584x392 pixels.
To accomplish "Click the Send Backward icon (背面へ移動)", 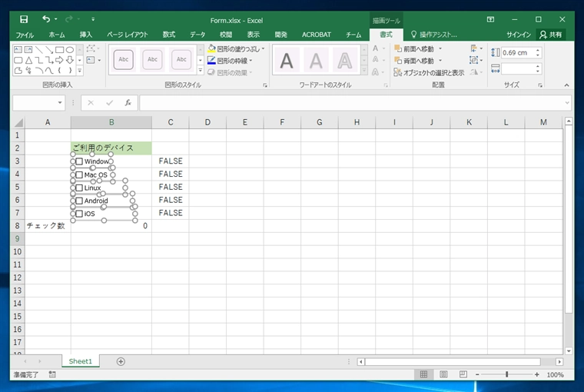I will tap(398, 61).
